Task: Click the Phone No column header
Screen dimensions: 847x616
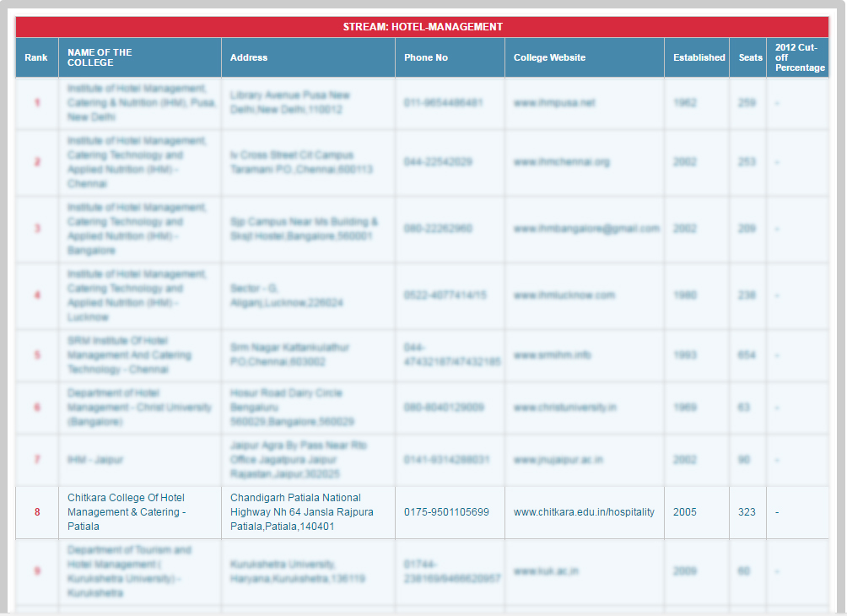Action: click(x=426, y=57)
